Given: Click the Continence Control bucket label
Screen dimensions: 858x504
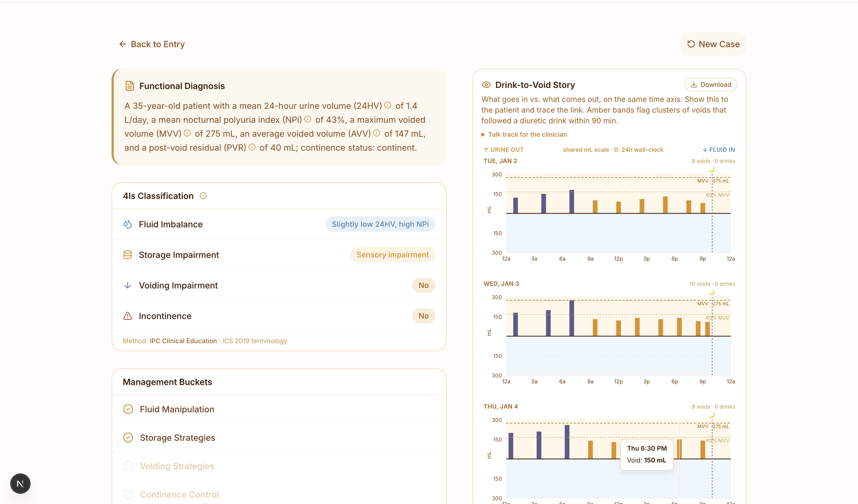Looking at the screenshot, I should coord(179,494).
